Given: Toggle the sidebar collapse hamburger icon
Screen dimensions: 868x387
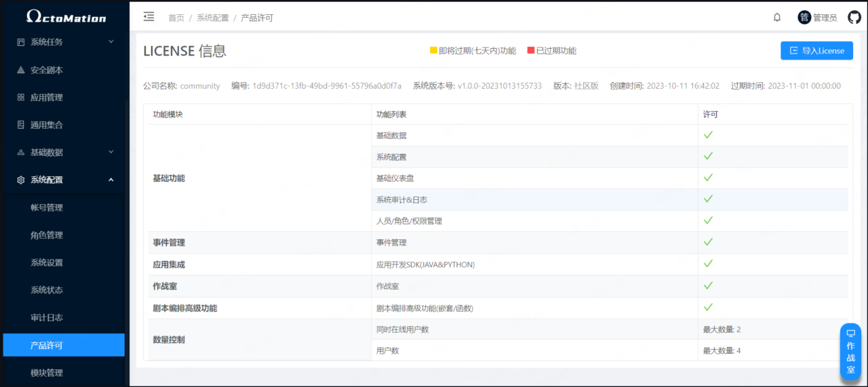Looking at the screenshot, I should coord(149,17).
